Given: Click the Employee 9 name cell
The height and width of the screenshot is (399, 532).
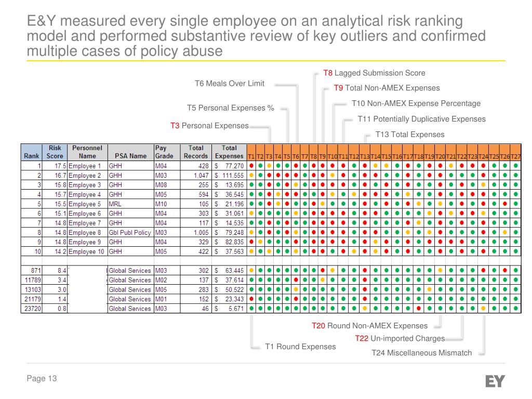Looking at the screenshot, I should coord(87,242).
